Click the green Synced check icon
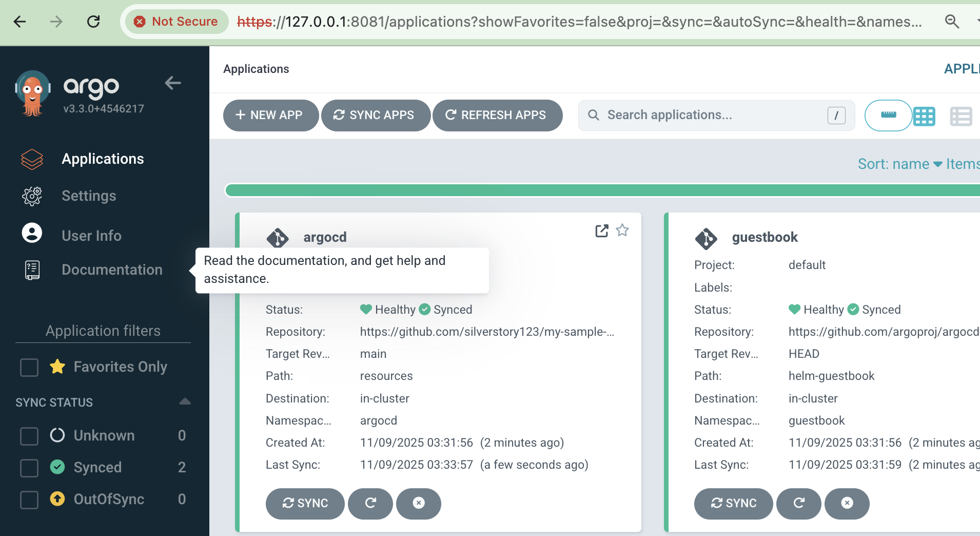 (57, 467)
